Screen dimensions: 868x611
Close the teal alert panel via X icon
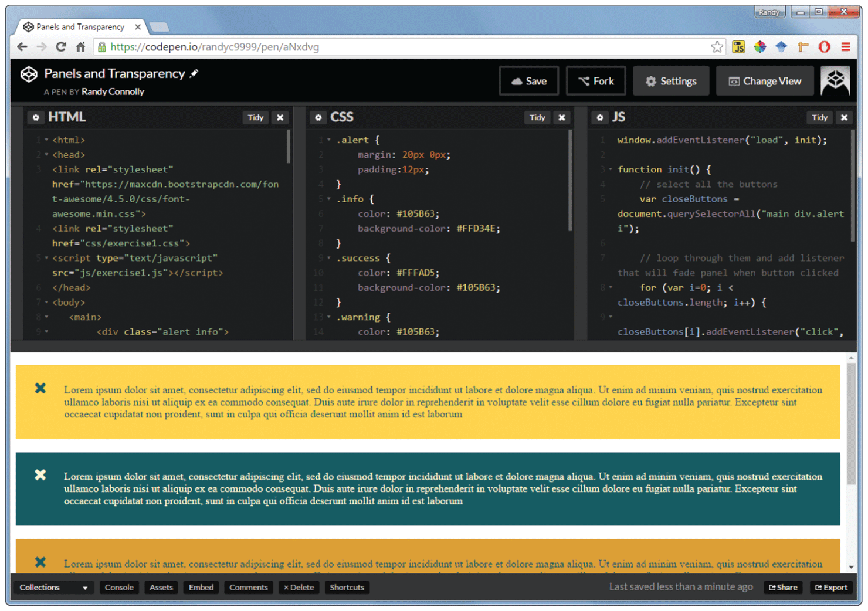tap(40, 475)
